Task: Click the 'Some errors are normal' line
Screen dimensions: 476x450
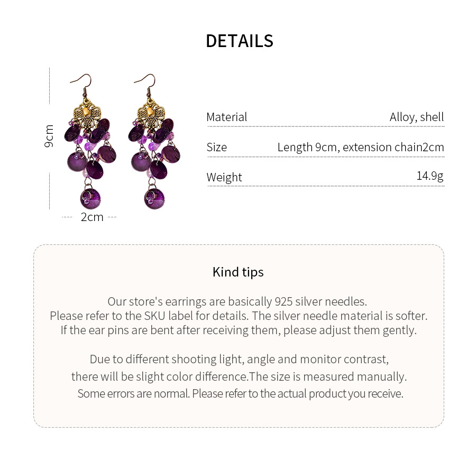Action: [x=240, y=393]
